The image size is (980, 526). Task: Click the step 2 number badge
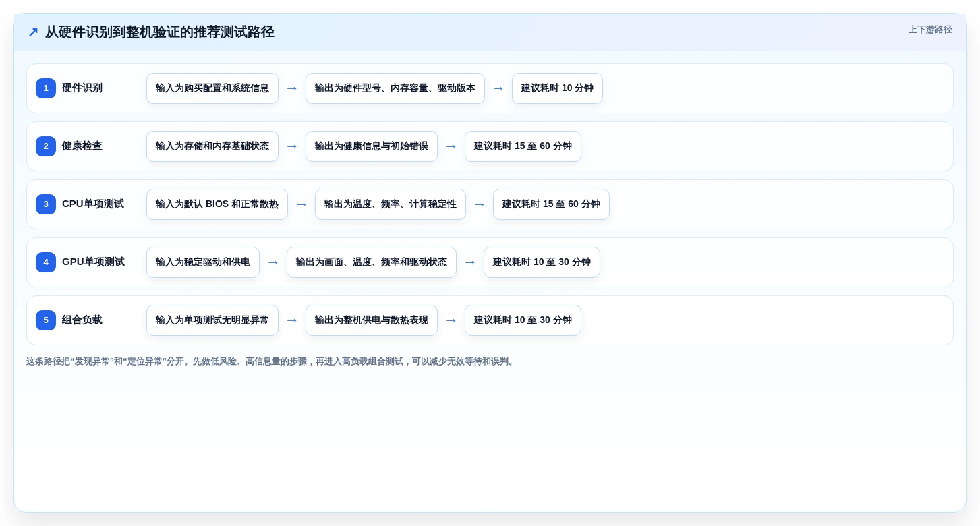[x=46, y=146]
